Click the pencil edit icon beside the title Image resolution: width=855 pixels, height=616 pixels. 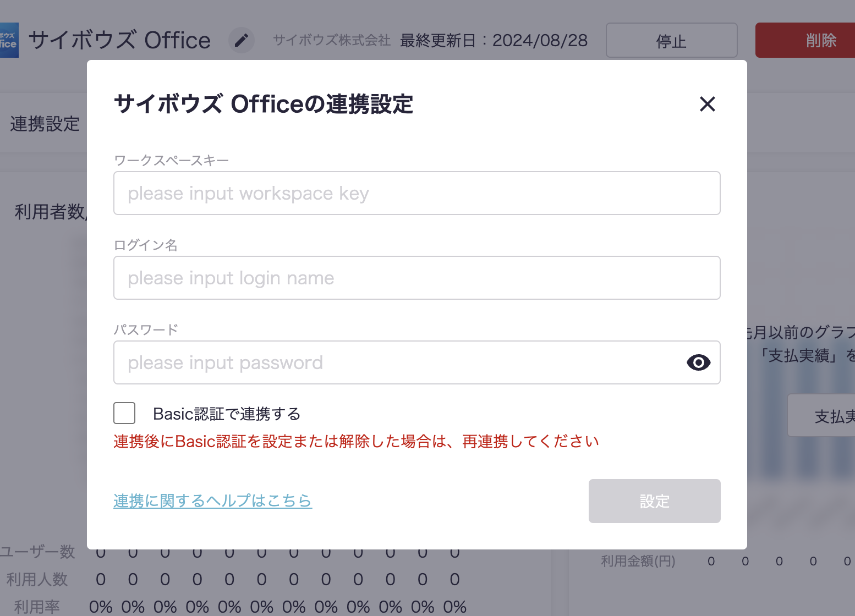[x=241, y=40]
